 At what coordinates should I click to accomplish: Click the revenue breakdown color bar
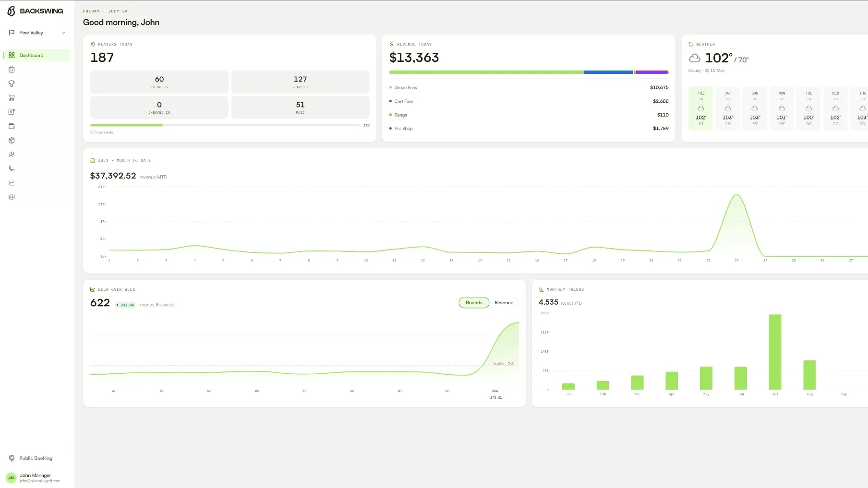[529, 72]
